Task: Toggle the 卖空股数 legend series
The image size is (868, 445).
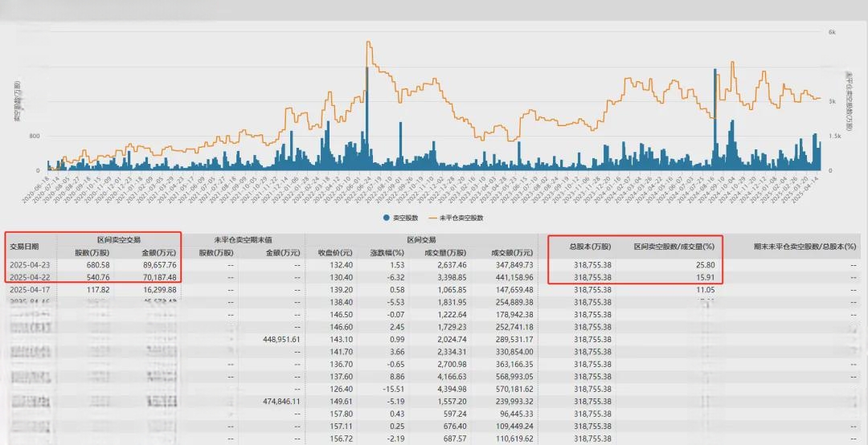Action: 402,218
